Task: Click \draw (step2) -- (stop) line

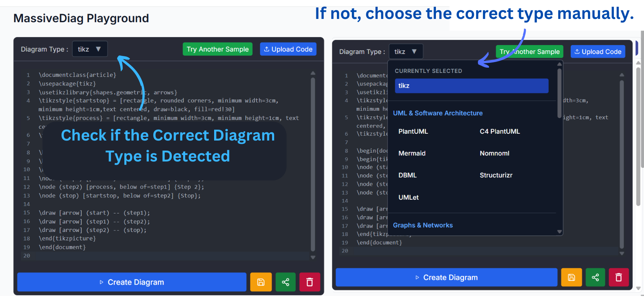Action: tap(93, 230)
